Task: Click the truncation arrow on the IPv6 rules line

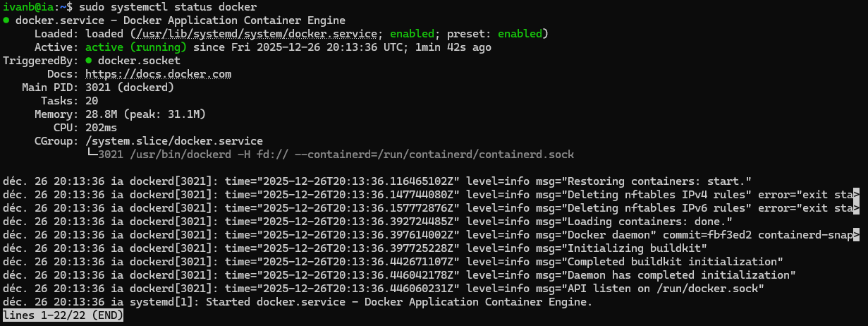Action: click(x=856, y=207)
